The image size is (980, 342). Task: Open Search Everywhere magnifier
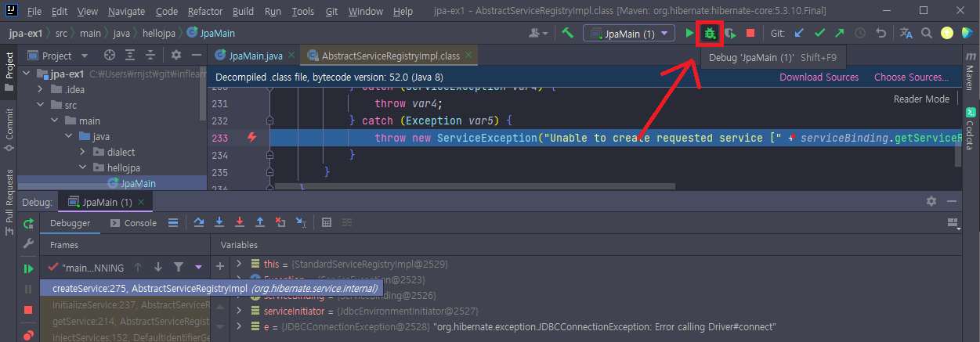pyautogui.click(x=927, y=34)
